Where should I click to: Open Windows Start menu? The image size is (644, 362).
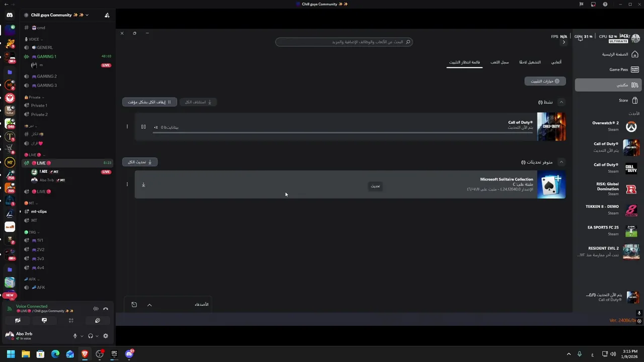click(11, 354)
